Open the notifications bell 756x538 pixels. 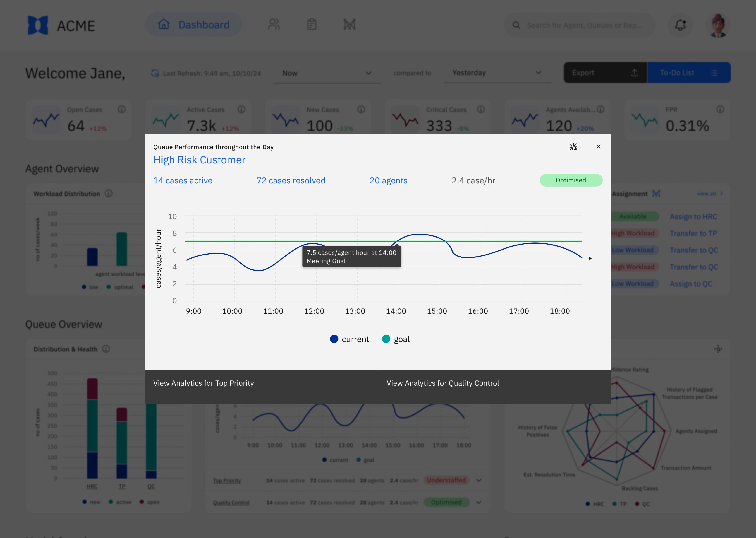pyautogui.click(x=681, y=25)
